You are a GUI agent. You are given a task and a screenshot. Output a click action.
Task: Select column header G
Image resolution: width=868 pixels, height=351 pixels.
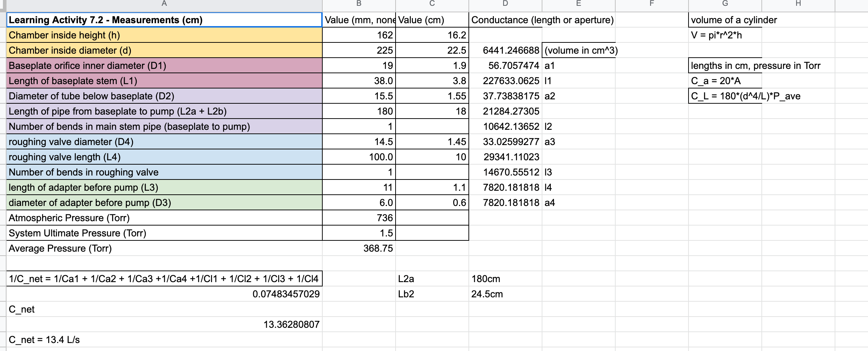pos(715,4)
